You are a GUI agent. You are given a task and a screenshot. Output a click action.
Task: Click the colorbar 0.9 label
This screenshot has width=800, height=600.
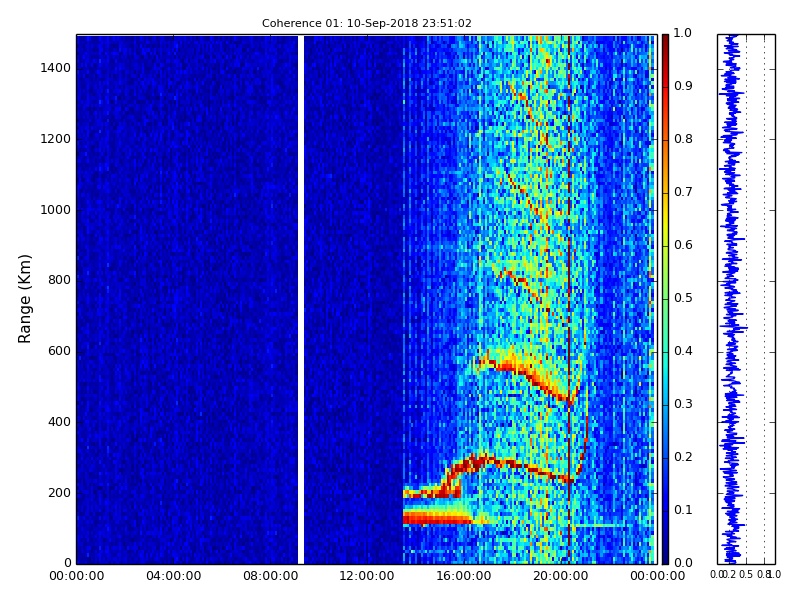(x=683, y=86)
